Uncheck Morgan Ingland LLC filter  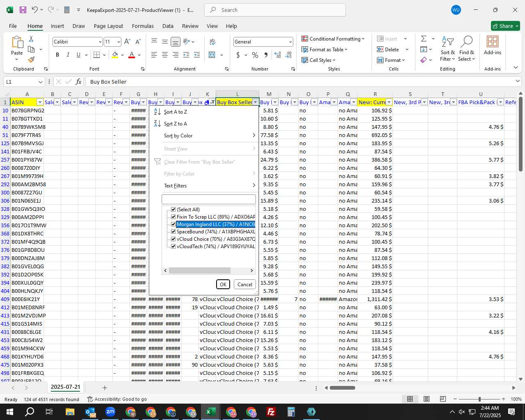click(173, 224)
